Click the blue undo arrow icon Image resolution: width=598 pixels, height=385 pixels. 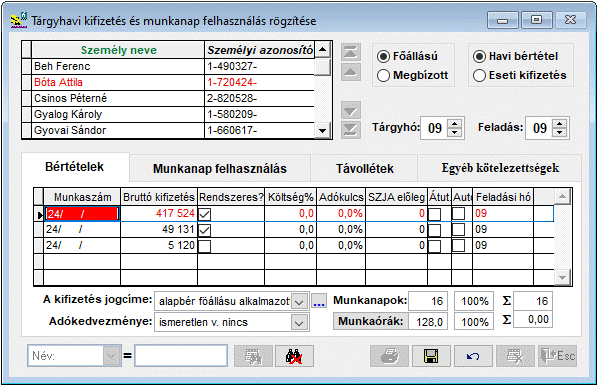pyautogui.click(x=473, y=356)
